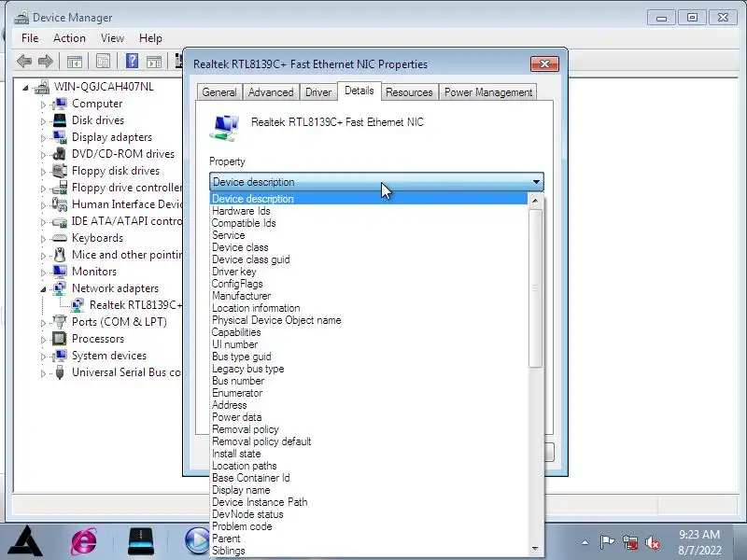The width and height of the screenshot is (747, 560).
Task: Select Compatible Ids in property list
Action: 369,223
